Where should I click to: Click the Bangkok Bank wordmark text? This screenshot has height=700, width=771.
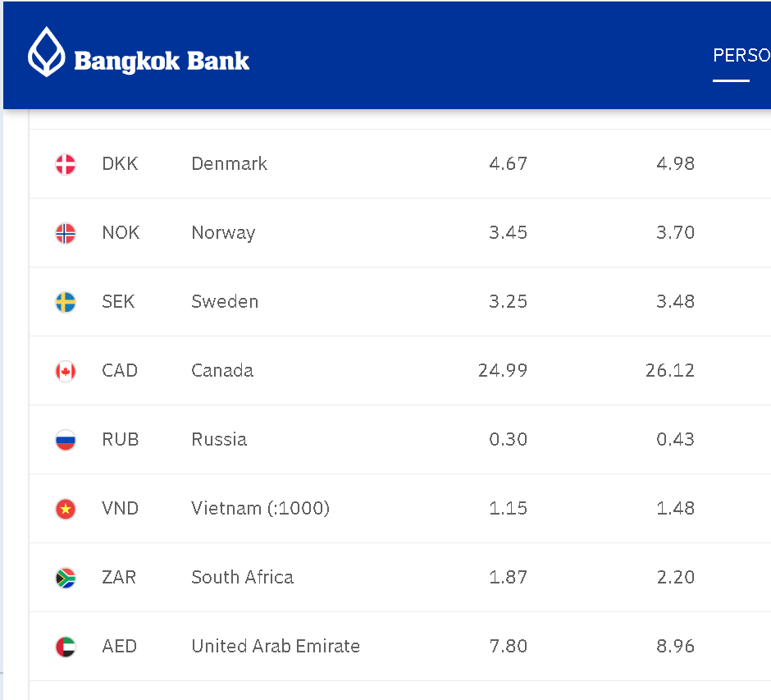pos(162,61)
